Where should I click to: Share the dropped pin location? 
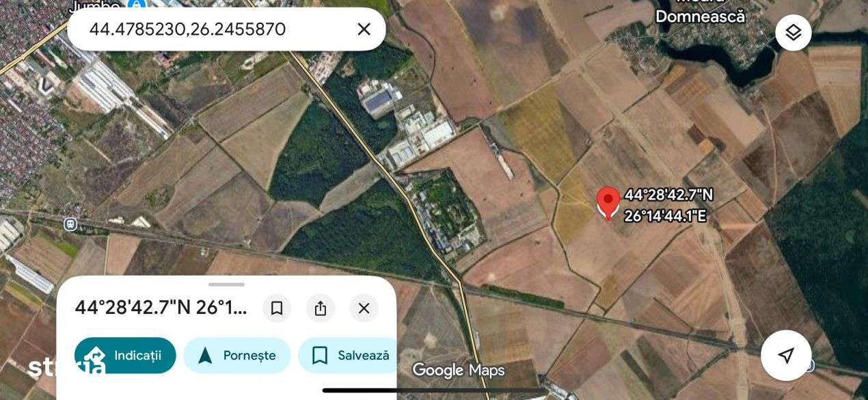[x=321, y=308]
